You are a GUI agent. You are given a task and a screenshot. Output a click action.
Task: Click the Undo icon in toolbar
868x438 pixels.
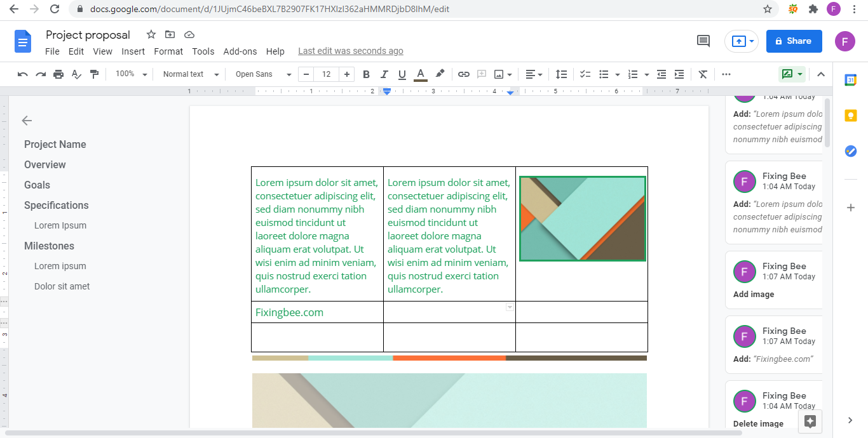coord(23,74)
